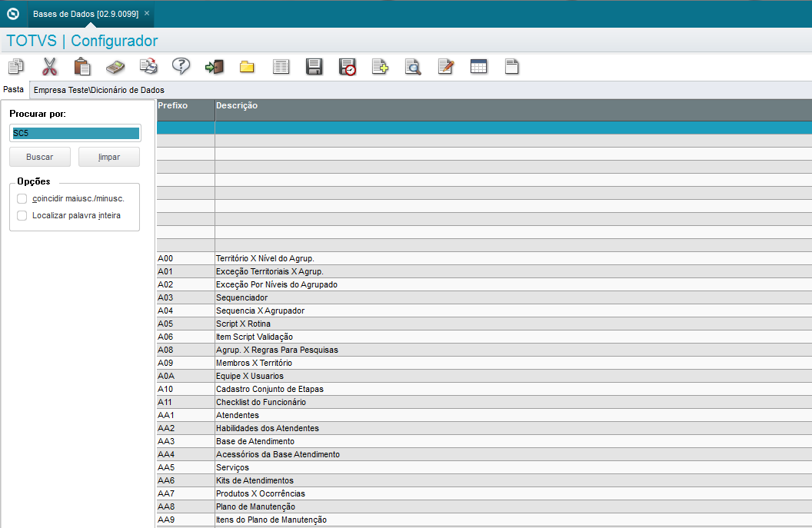Click the search-document magnifier icon

[x=413, y=67]
